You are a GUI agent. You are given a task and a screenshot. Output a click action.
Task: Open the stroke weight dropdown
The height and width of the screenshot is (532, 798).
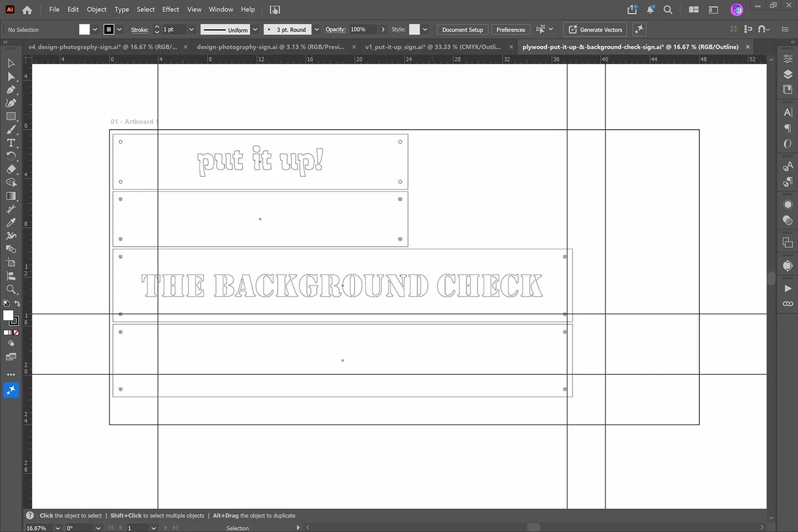191,29
